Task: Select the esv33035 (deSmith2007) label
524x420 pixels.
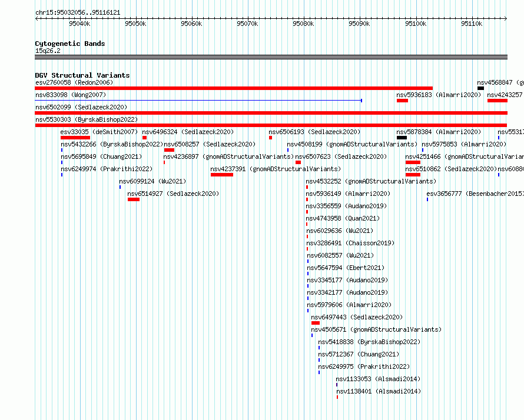Action: [x=99, y=132]
